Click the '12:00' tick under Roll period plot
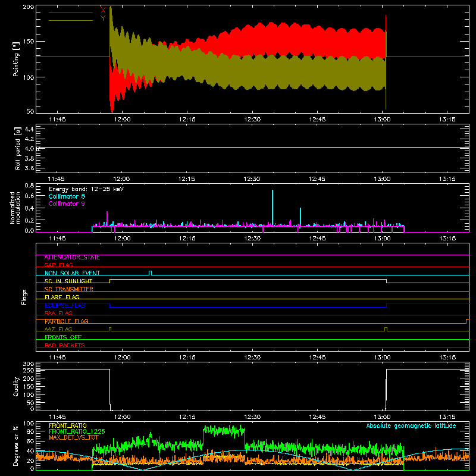The height and width of the screenshot is (476, 476). pyautogui.click(x=122, y=179)
